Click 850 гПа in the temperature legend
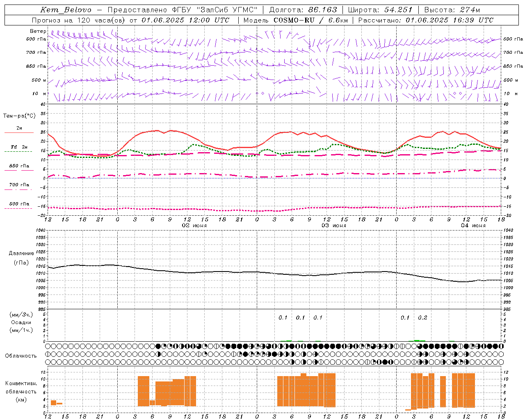525x420 pixels. [x=19, y=166]
